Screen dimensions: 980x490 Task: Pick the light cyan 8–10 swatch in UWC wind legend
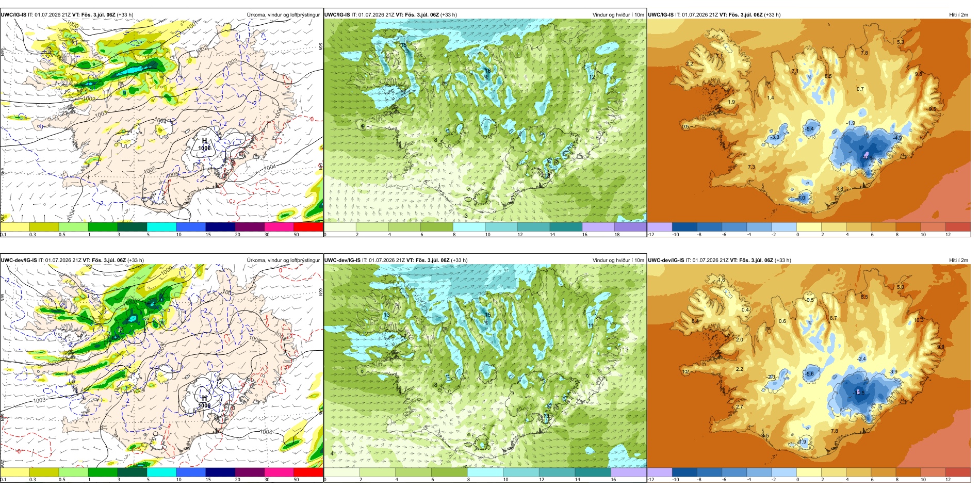coord(469,227)
